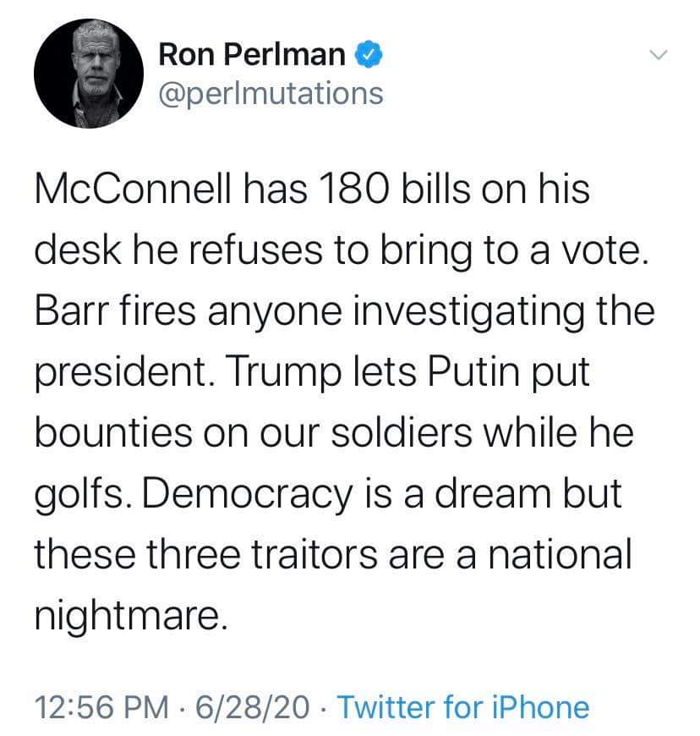Image resolution: width=700 pixels, height=736 pixels.
Task: Click the word McConnell in the tweet
Action: pyautogui.click(x=133, y=189)
